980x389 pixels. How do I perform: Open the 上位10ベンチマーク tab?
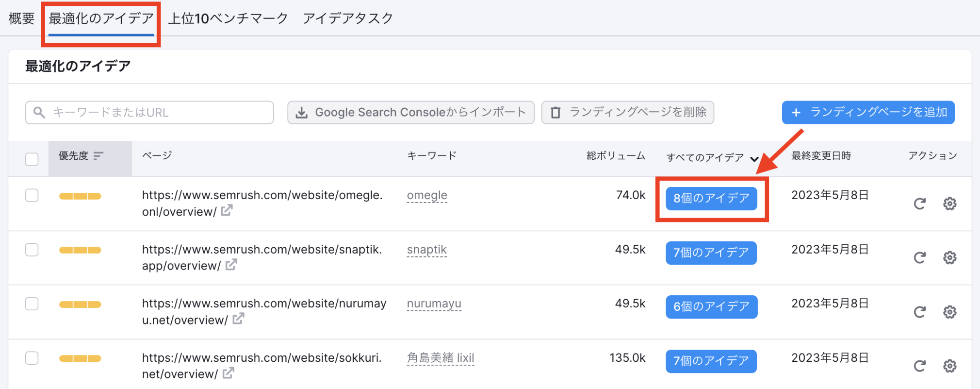[x=228, y=18]
